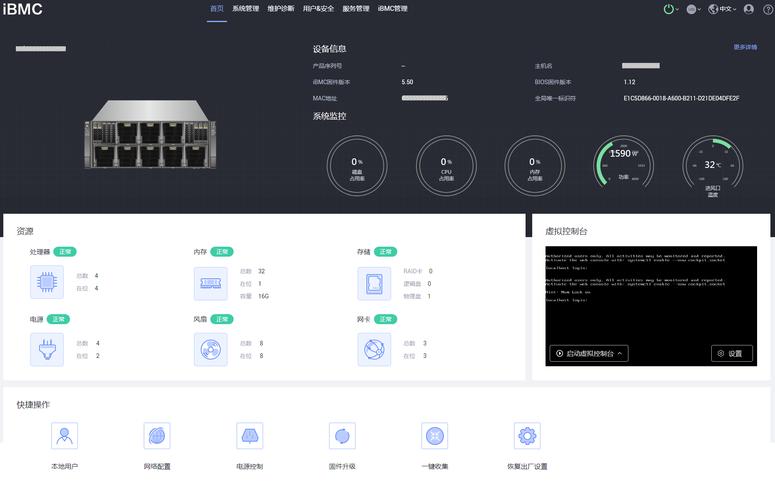Open the indicator dropdown beside power icon

[x=694, y=9]
